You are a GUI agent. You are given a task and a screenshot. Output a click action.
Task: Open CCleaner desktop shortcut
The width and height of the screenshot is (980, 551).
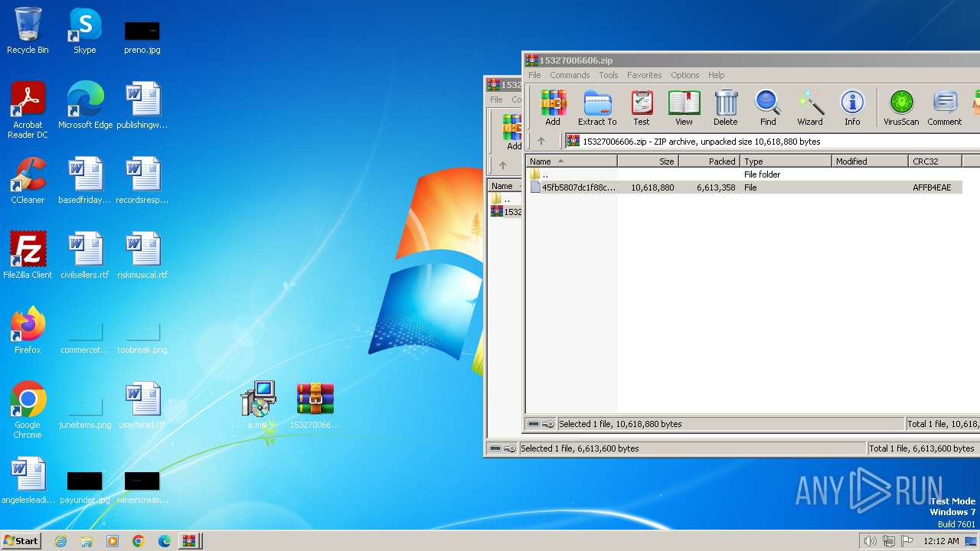28,181
